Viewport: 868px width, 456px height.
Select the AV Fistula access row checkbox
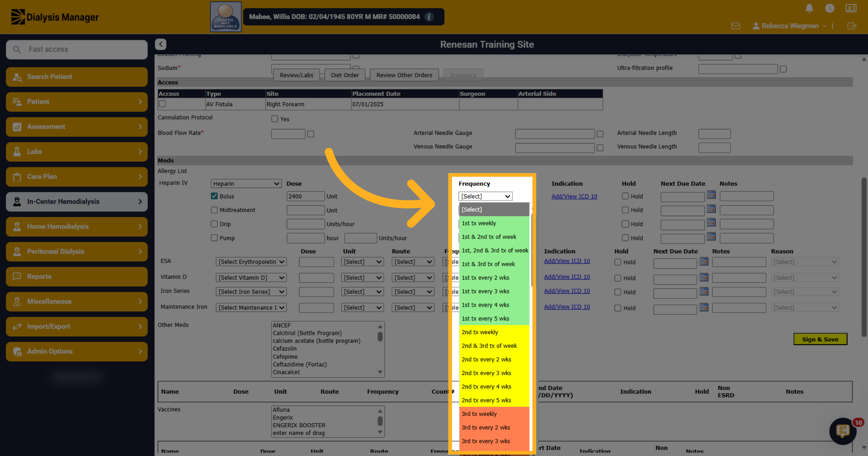pyautogui.click(x=162, y=104)
